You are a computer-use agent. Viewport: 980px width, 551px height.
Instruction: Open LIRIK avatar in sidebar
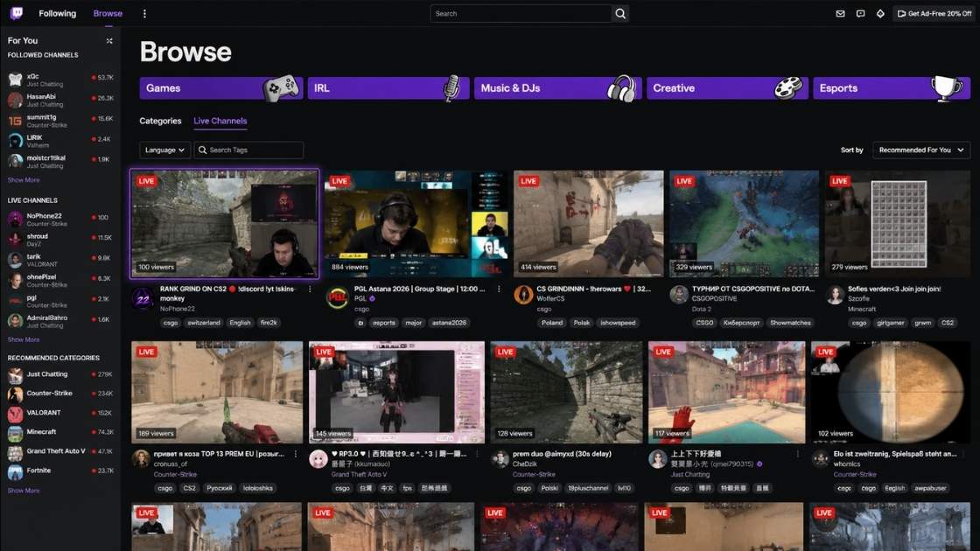click(15, 141)
